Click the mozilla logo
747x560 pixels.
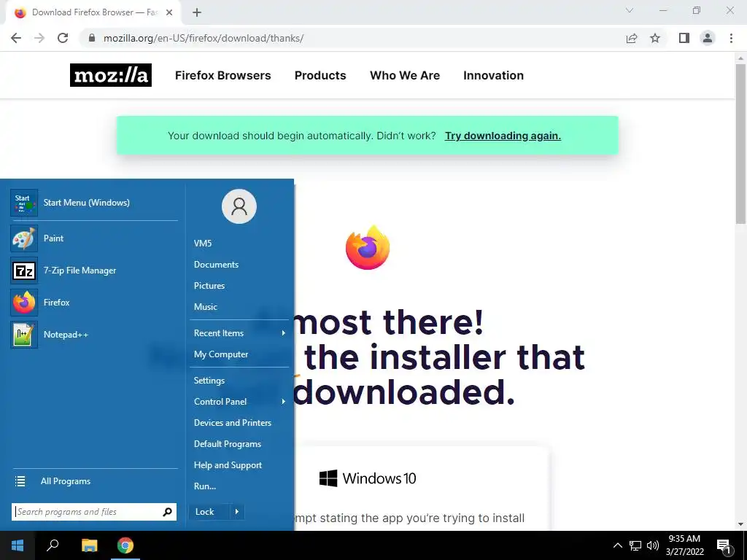coord(111,75)
